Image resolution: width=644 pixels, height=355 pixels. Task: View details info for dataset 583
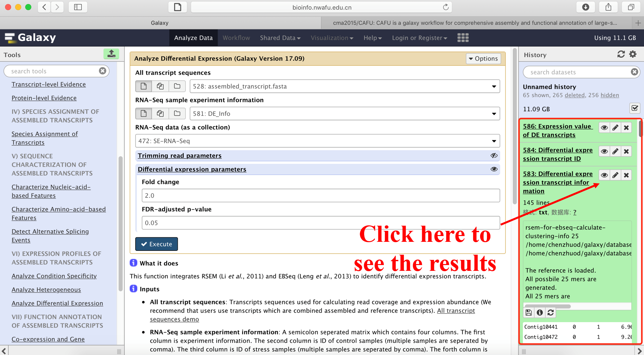(540, 312)
